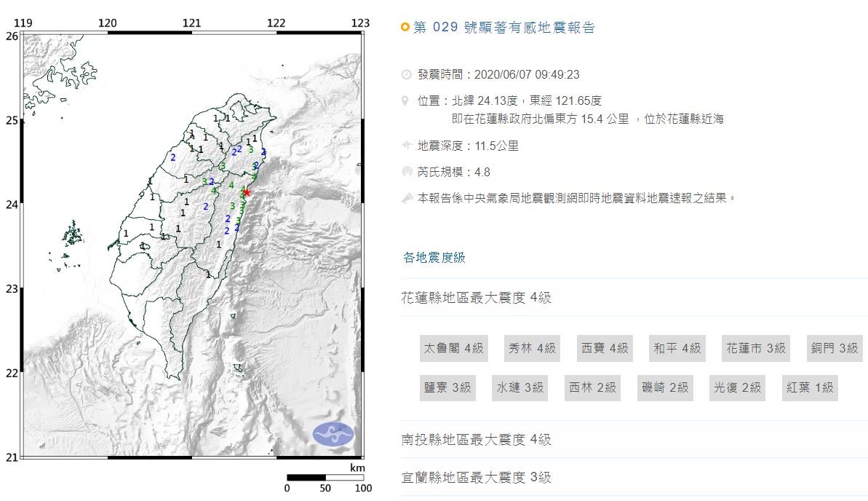
Task: Expand 南投縣地區最大震度 4級 row
Action: coord(634,440)
